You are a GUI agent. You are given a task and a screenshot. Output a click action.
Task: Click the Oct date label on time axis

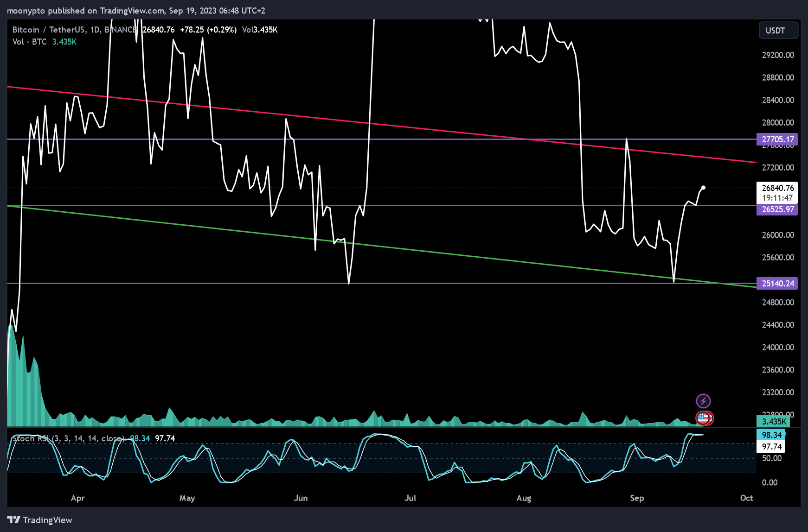coord(746,498)
